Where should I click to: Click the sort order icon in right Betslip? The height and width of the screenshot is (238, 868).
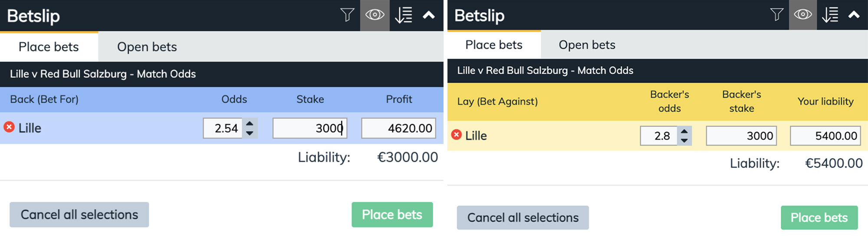[830, 15]
